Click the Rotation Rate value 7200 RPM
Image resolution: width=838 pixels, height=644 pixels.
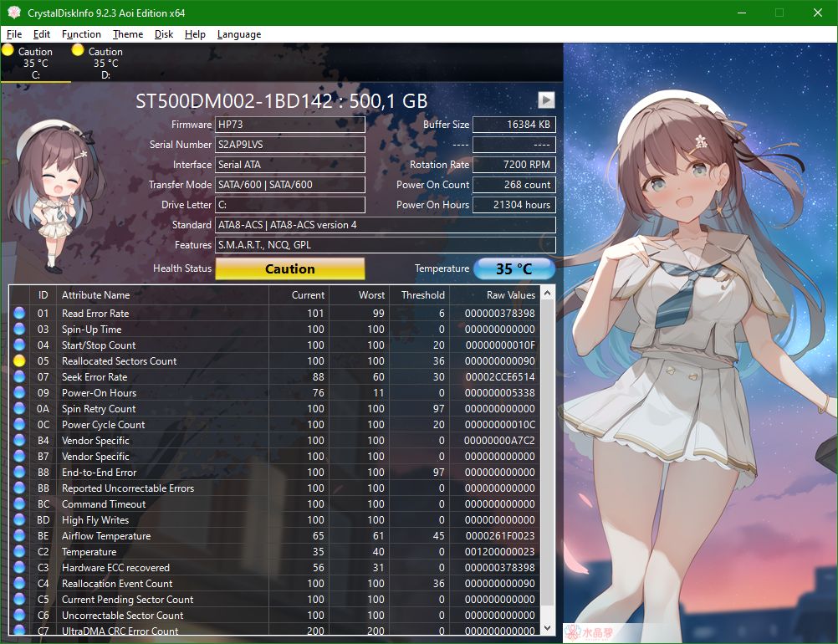tap(514, 165)
